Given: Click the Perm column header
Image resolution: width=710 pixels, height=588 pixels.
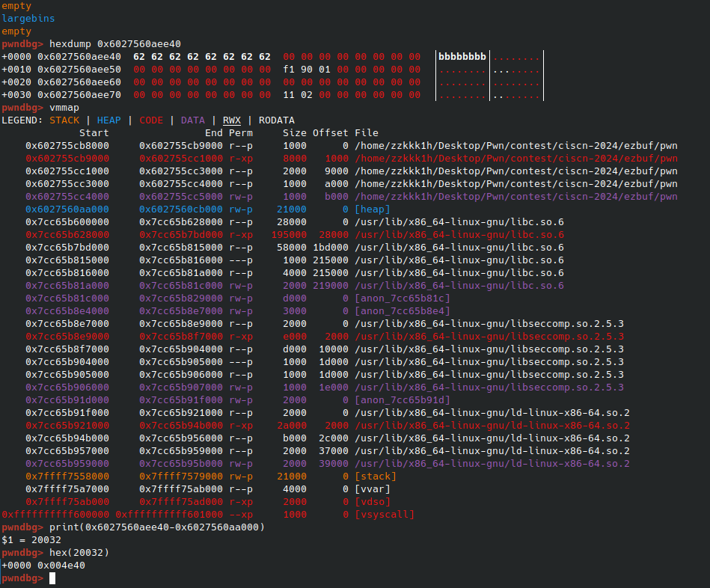Looking at the screenshot, I should pyautogui.click(x=241, y=133).
